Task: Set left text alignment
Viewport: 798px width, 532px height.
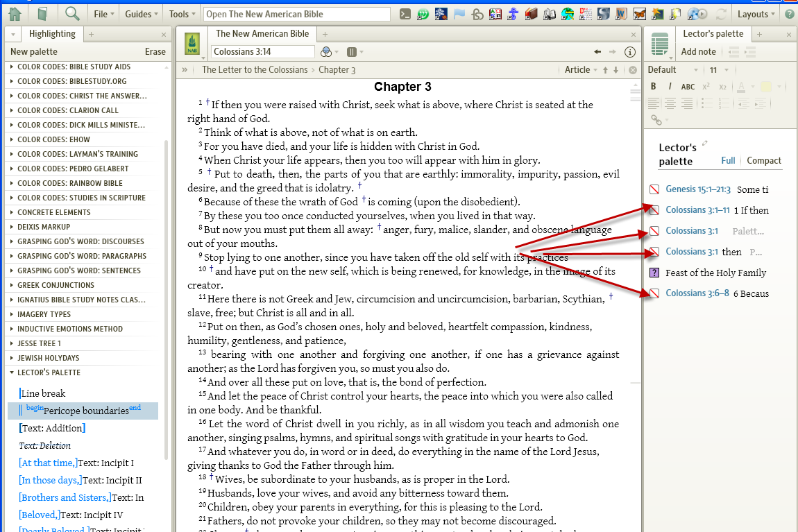Action: pyautogui.click(x=654, y=104)
